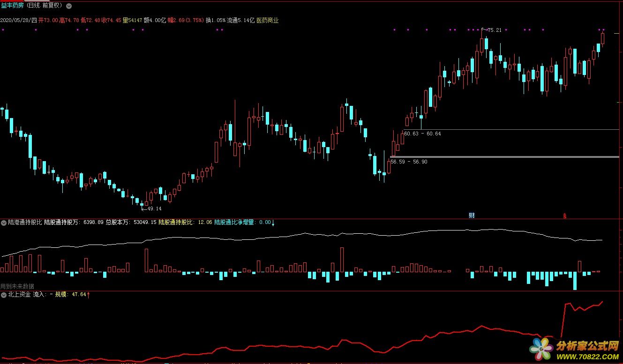Viewport: 623px width, 364px height.
Task: Select the 益丰药房 stock name
Action: click(x=12, y=6)
